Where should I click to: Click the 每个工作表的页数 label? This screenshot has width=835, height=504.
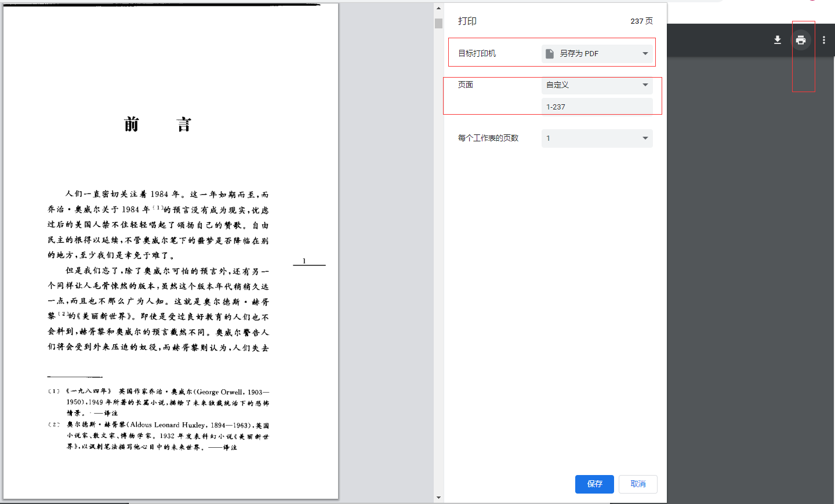[488, 138]
